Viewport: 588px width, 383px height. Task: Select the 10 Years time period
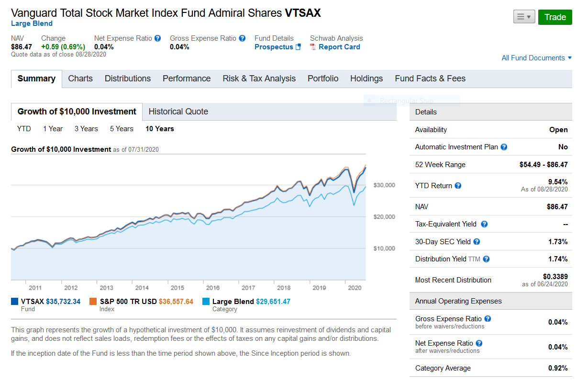pyautogui.click(x=160, y=129)
